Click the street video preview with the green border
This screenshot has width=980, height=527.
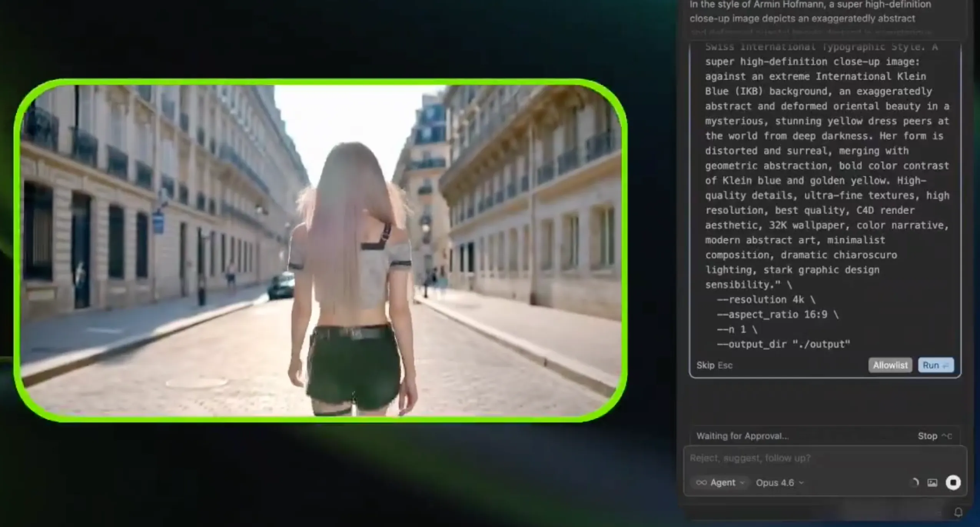[321, 250]
